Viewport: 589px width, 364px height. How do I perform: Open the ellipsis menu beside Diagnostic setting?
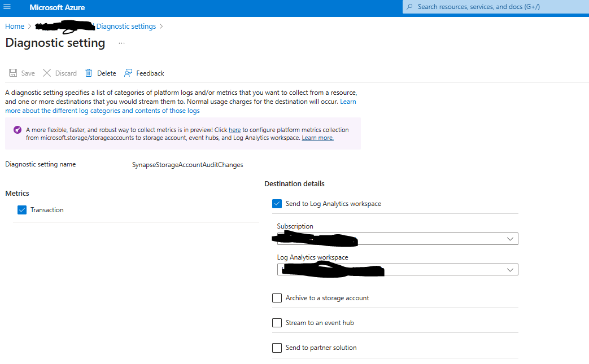pos(121,43)
